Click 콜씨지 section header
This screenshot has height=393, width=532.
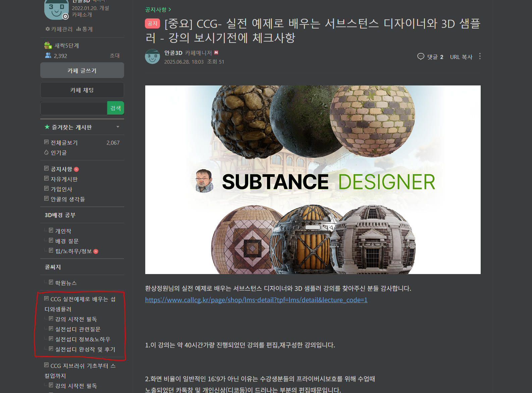pyautogui.click(x=53, y=267)
